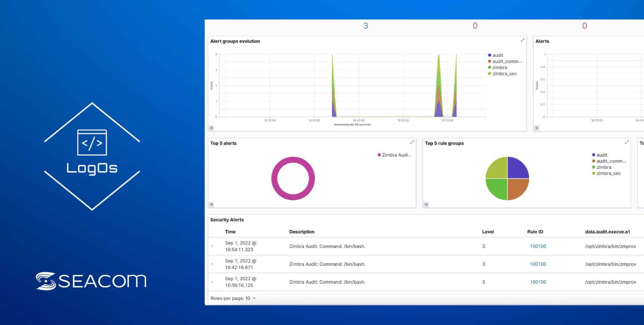
Task: Sort table by Rule ID column header
Action: (535, 232)
